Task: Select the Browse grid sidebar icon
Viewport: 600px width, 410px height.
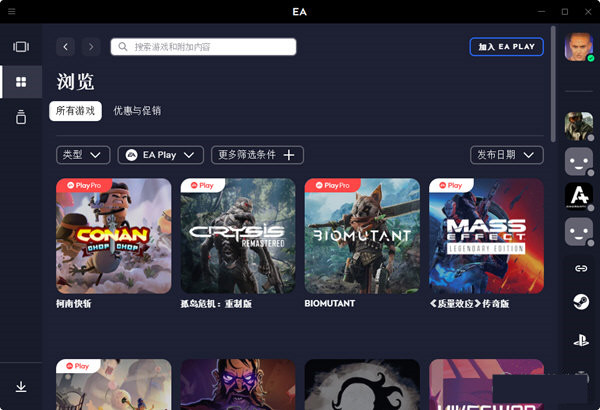Action: pyautogui.click(x=21, y=82)
